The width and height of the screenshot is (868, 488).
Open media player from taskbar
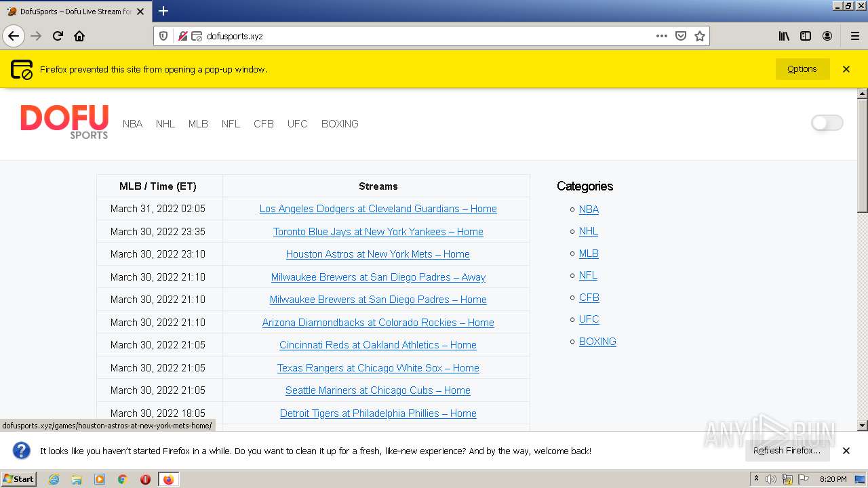[x=100, y=479]
